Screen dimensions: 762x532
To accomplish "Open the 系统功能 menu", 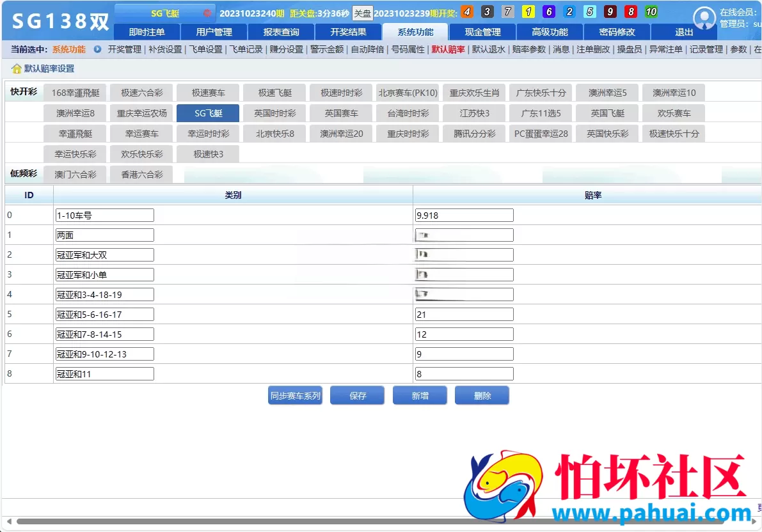I will 415,32.
